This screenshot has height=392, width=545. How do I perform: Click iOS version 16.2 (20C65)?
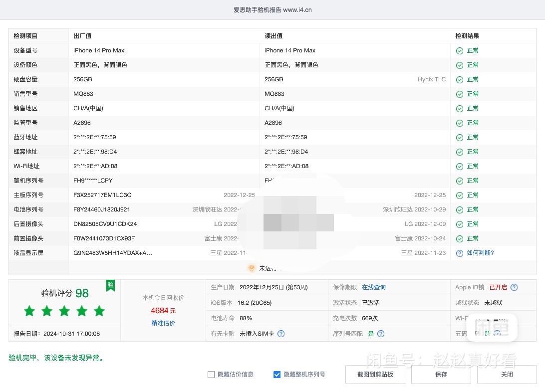tap(255, 303)
